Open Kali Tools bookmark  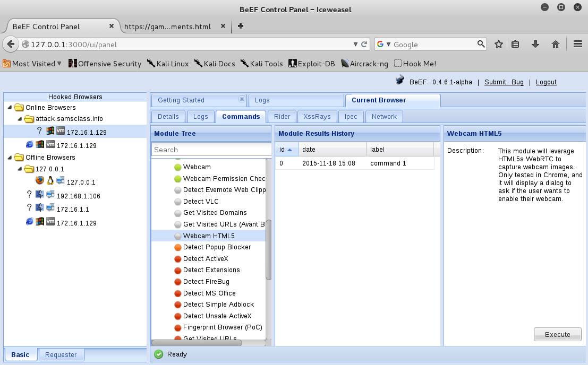(262, 64)
